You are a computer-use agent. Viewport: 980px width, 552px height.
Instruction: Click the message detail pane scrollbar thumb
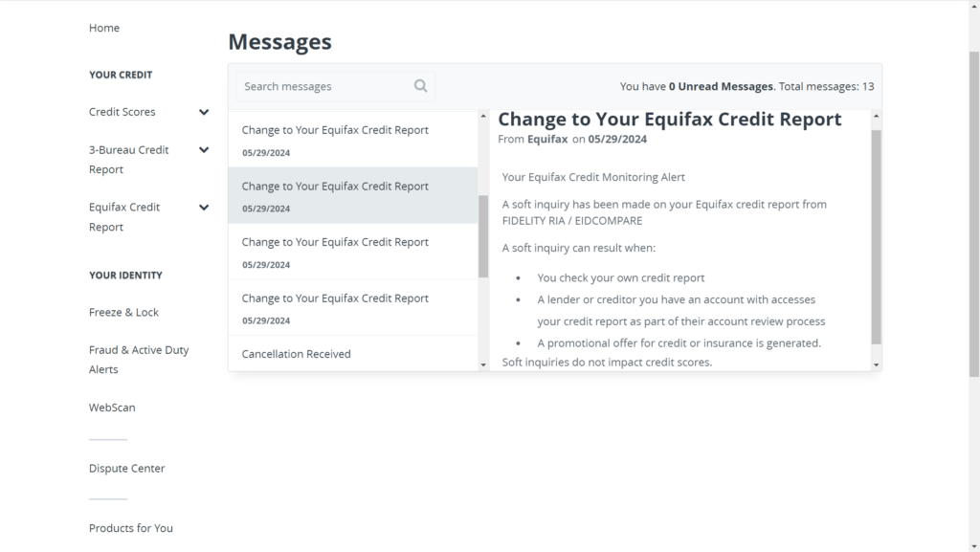(877, 237)
